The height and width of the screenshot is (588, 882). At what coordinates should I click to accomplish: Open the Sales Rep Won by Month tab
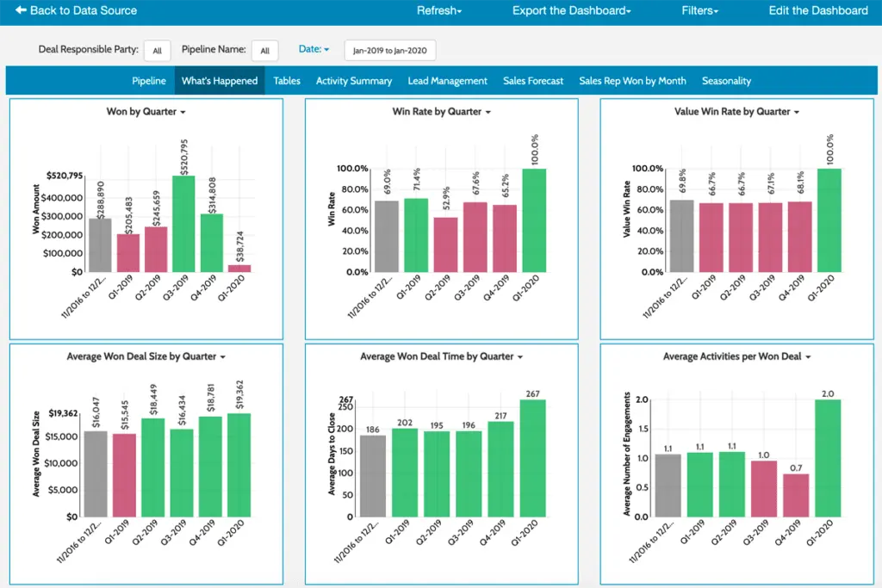click(633, 81)
